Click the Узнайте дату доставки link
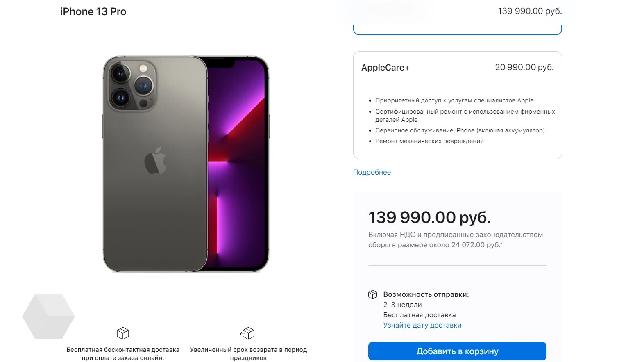644x362 pixels. pyautogui.click(x=422, y=325)
